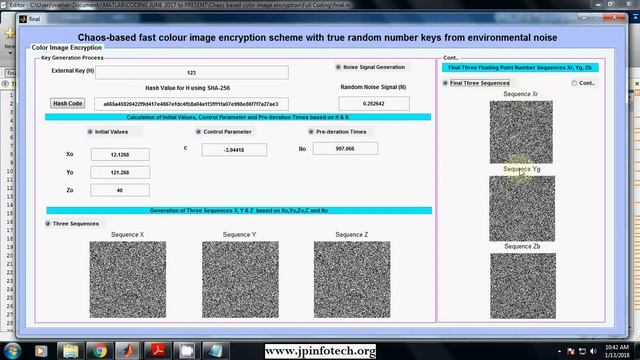Screen dimensions: 640x360
Task: Click the Sequence Y noise image
Action: [x=240, y=280]
